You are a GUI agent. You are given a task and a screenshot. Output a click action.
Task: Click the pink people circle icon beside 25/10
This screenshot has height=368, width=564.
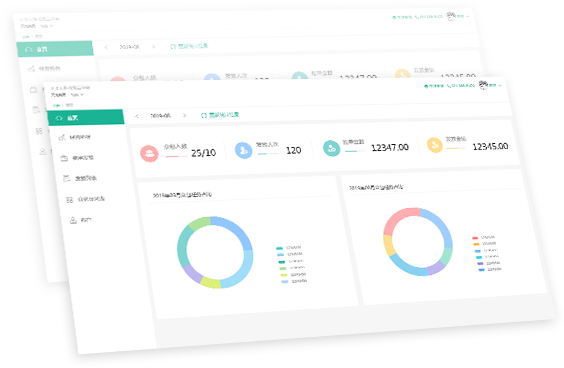(149, 153)
